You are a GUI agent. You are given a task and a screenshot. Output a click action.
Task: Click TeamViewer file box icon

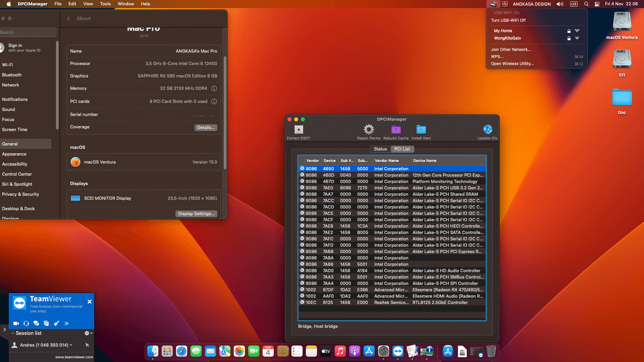[x=46, y=323]
